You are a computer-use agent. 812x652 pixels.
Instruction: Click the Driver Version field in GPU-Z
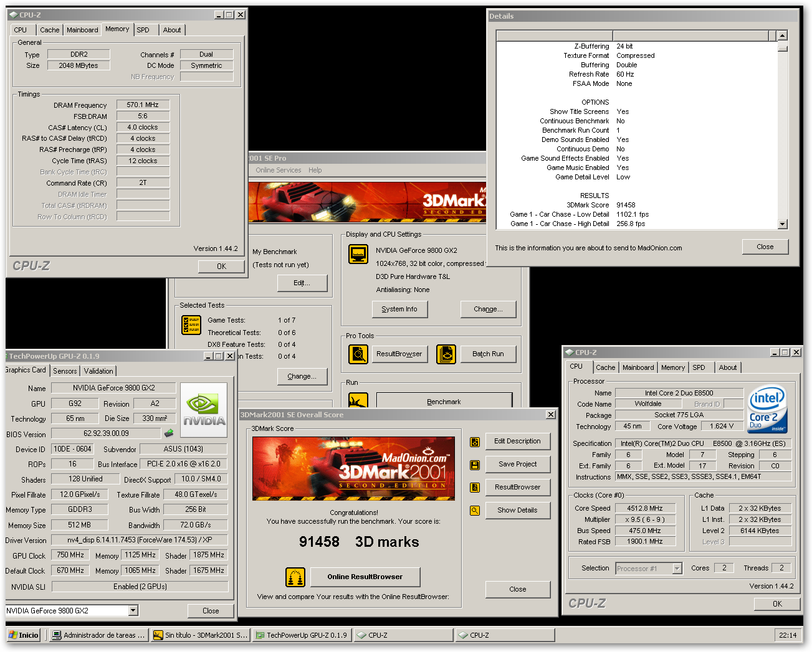pos(140,540)
